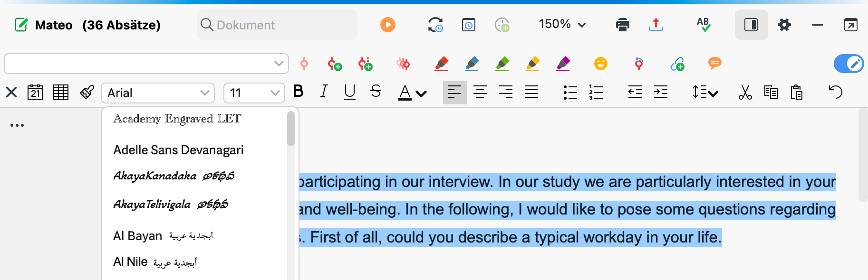Click the printer icon
Viewport: 868px width, 280px height.
623,25
